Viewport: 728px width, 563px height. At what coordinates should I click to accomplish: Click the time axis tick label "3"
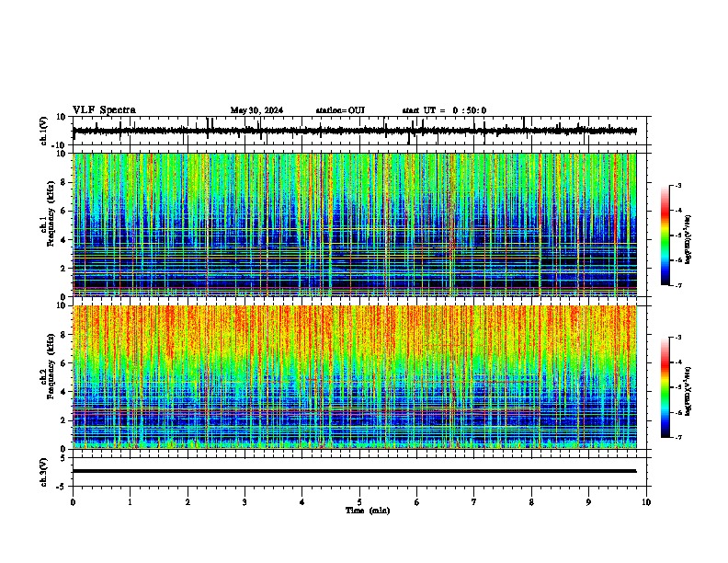[245, 502]
